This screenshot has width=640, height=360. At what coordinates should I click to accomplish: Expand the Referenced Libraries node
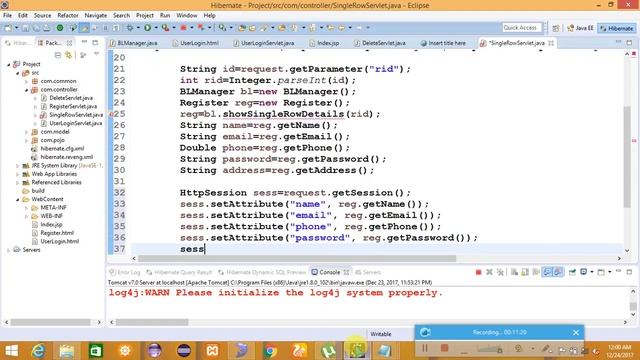pos(18,182)
